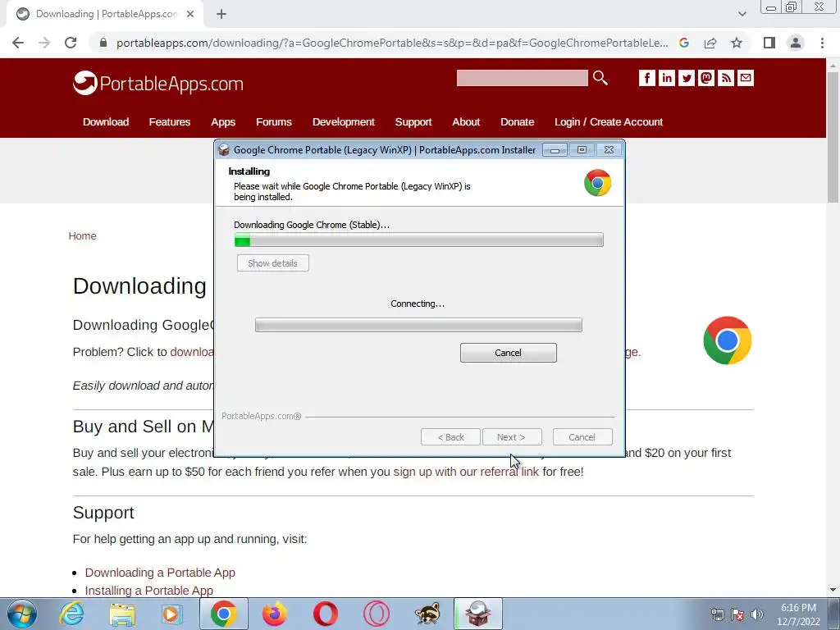Click the Chrome logo in the installer header

click(597, 183)
